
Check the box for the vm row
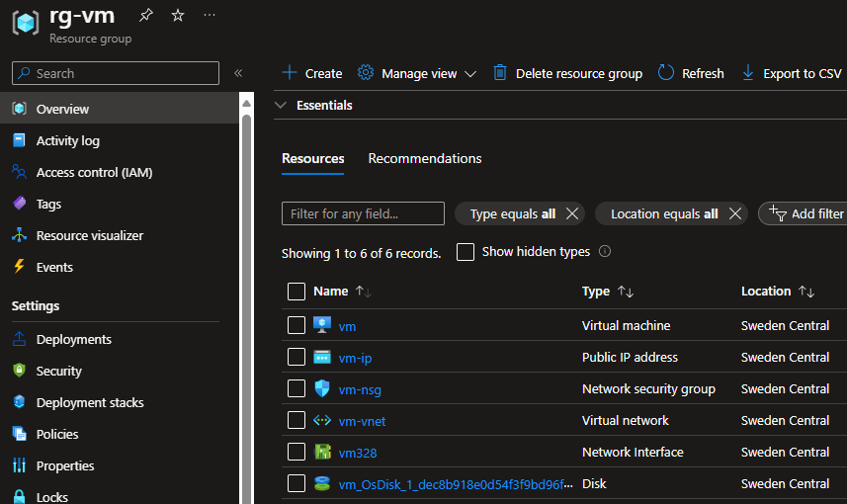coord(296,325)
